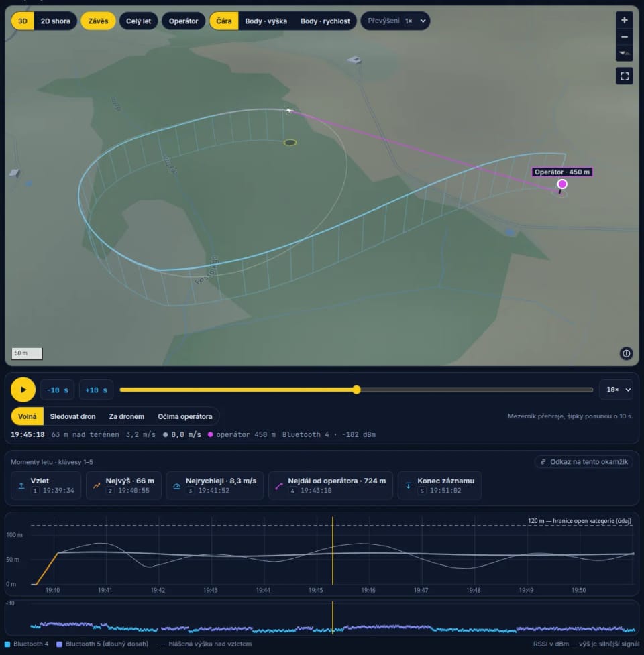Toggle Celý let full flight display
This screenshot has width=644, height=655.
tap(138, 21)
